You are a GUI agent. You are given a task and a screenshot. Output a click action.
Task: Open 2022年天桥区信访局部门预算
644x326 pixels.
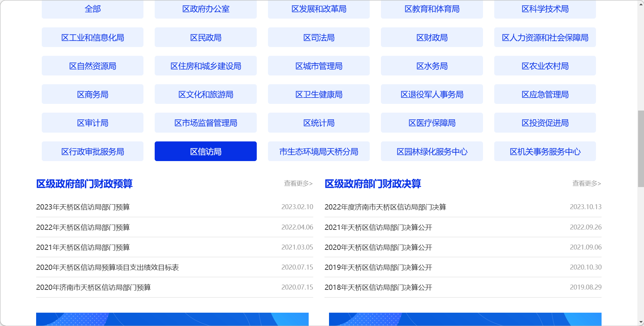(x=83, y=227)
